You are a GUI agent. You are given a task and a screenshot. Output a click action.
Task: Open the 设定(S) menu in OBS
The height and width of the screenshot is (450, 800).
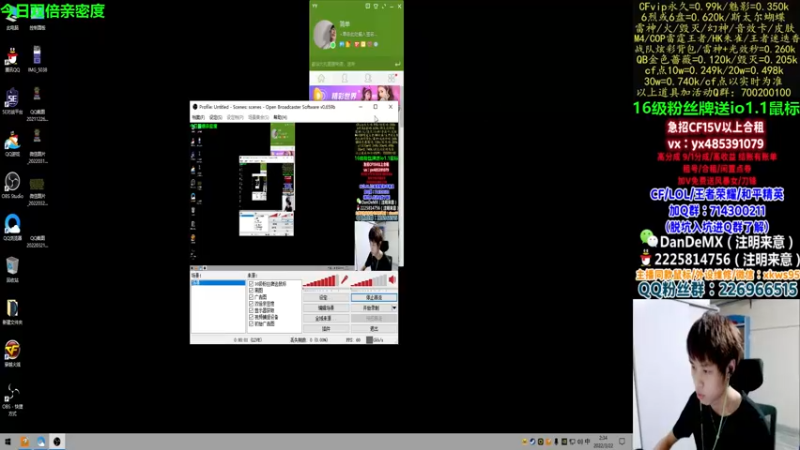tap(215, 117)
